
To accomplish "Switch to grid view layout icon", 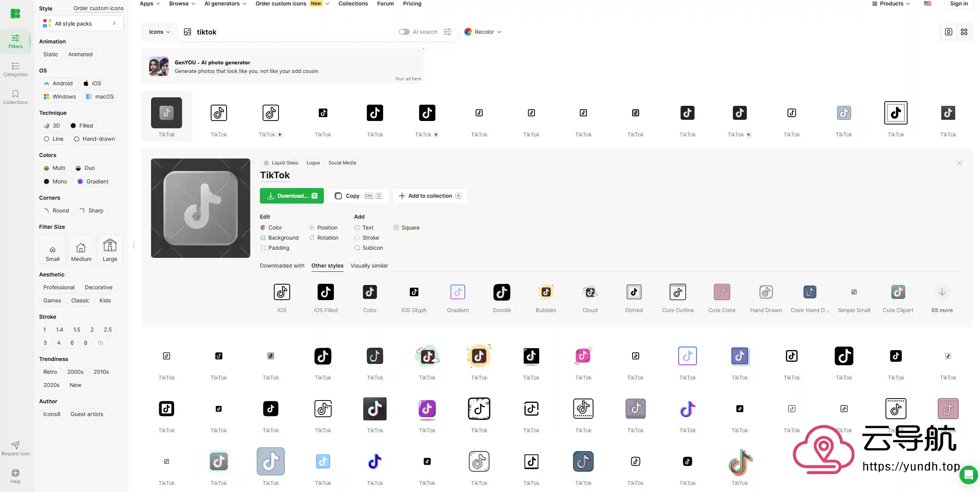I will (964, 32).
